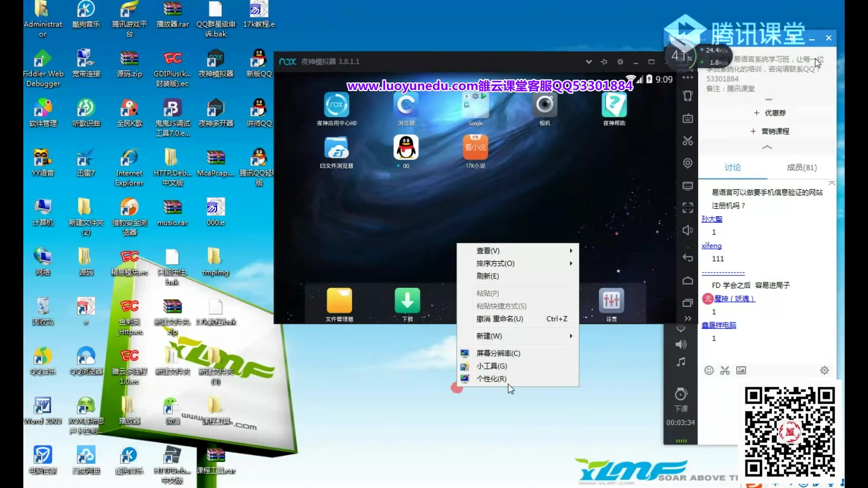Click the Nox fullscreen sidebar icon
This screenshot has height=488, width=868.
click(688, 208)
